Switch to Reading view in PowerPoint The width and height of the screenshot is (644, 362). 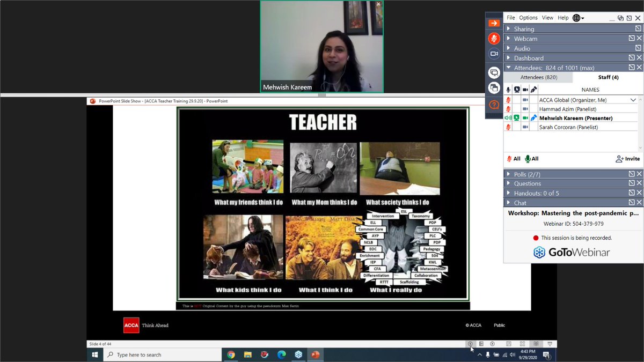[x=536, y=344]
